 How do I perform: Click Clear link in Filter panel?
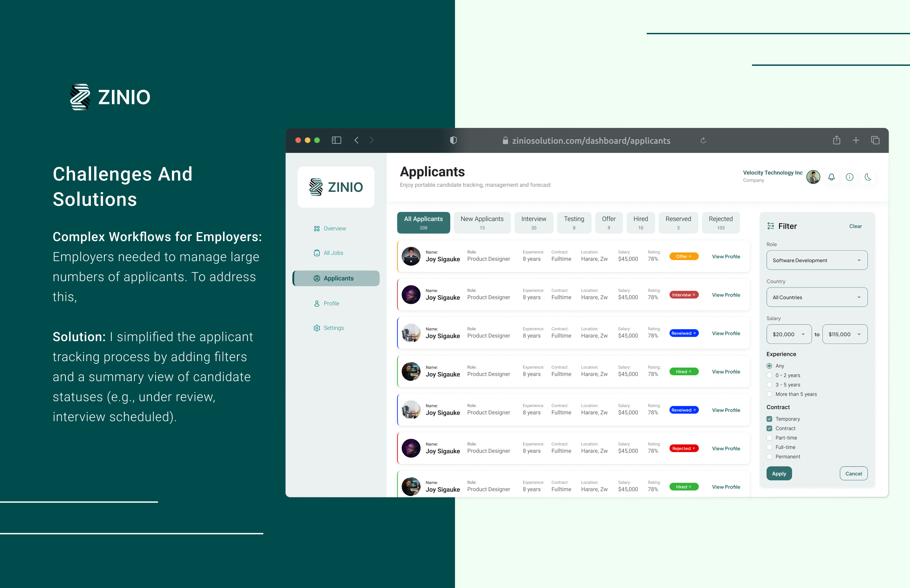tap(855, 226)
